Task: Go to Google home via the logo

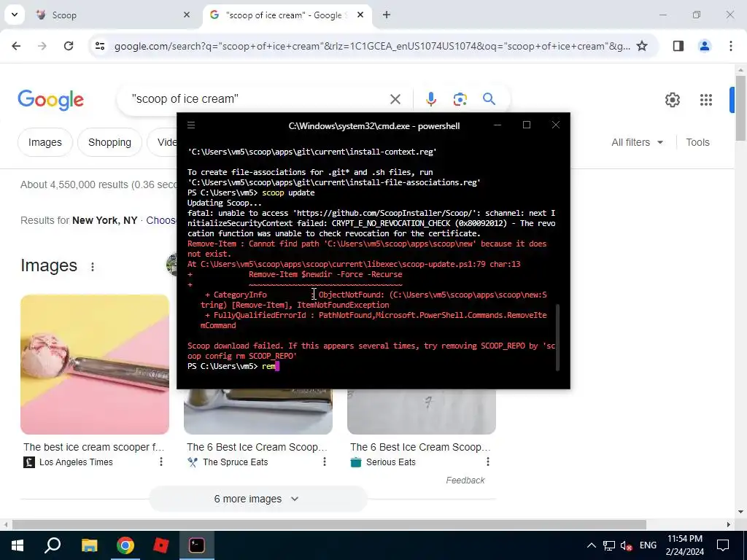Action: [51, 99]
